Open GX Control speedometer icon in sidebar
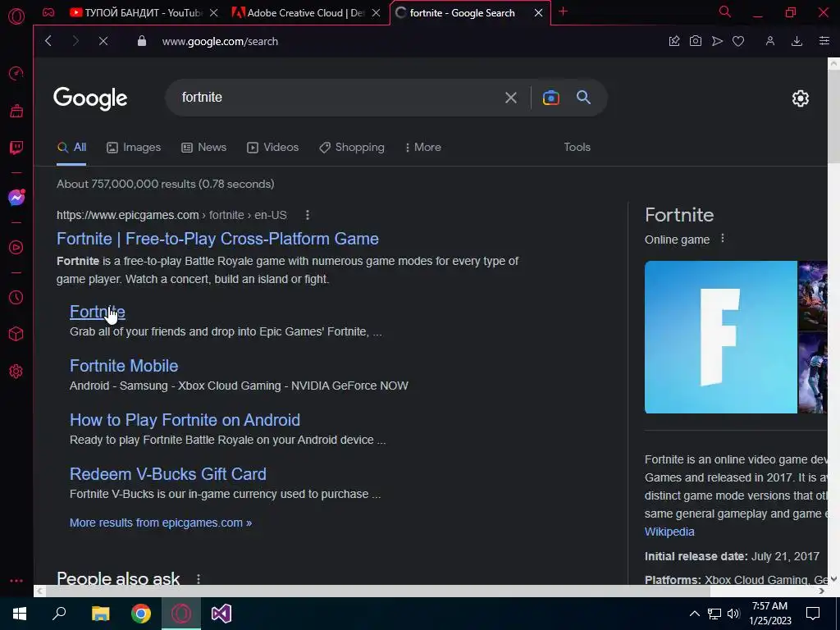 (16, 73)
